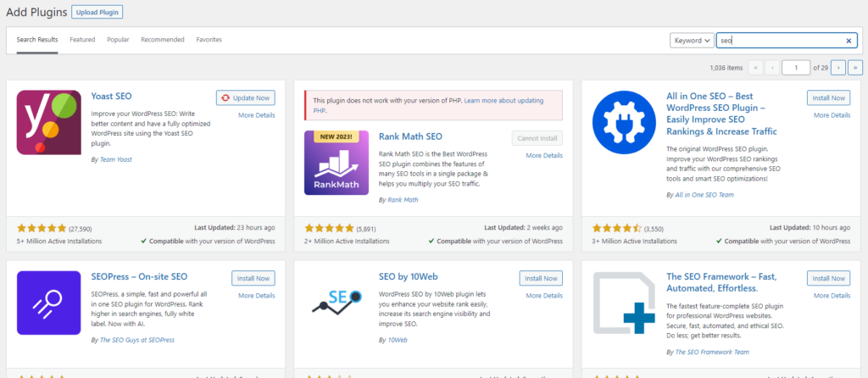868x378 pixels.
Task: Click the disabled previous page arrow
Action: tap(772, 68)
